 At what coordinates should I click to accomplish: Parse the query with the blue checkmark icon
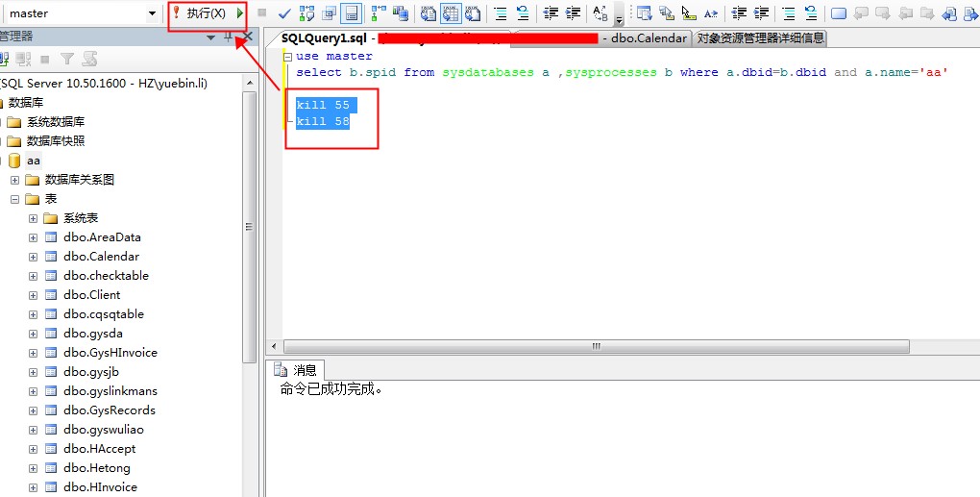pyautogui.click(x=284, y=13)
